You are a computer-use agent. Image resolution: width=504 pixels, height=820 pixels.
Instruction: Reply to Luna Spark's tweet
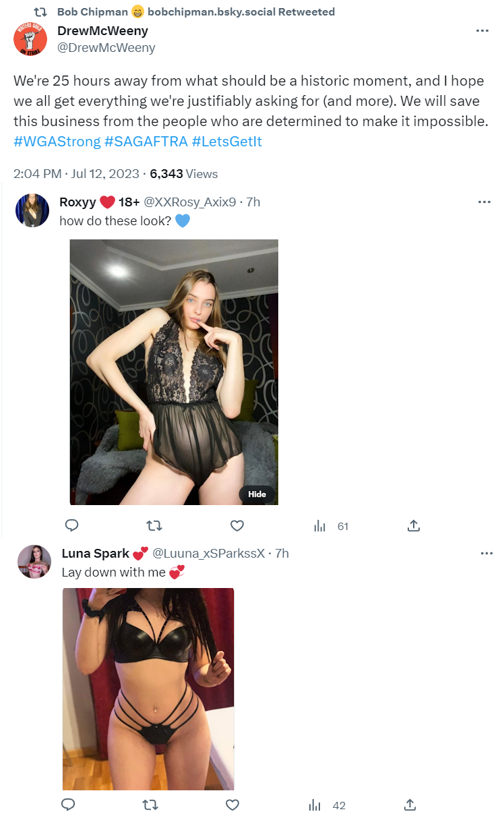coord(67,804)
